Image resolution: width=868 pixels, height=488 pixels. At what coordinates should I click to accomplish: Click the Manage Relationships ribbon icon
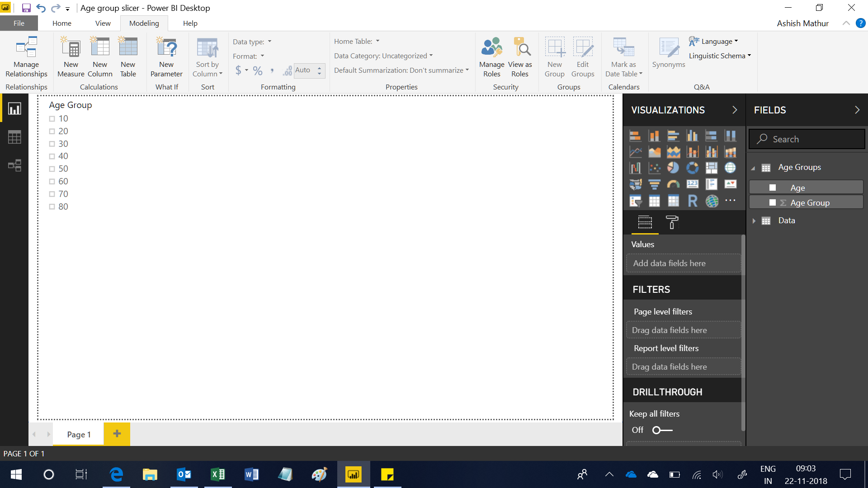[26, 57]
